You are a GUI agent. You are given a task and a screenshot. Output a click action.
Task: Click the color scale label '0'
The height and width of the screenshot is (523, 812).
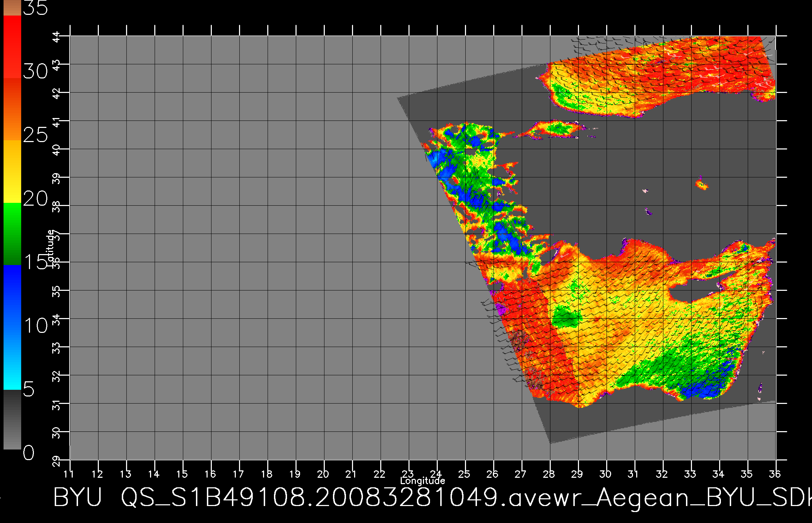click(29, 453)
